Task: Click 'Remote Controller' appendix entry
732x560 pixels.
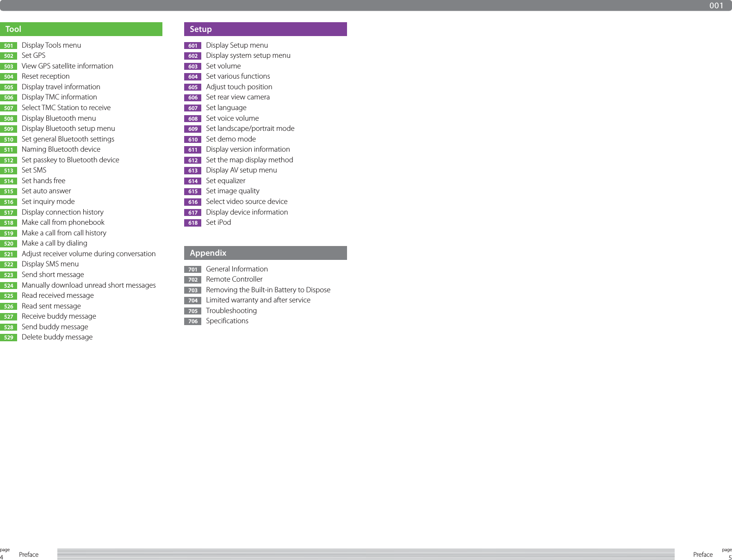Action: point(234,279)
